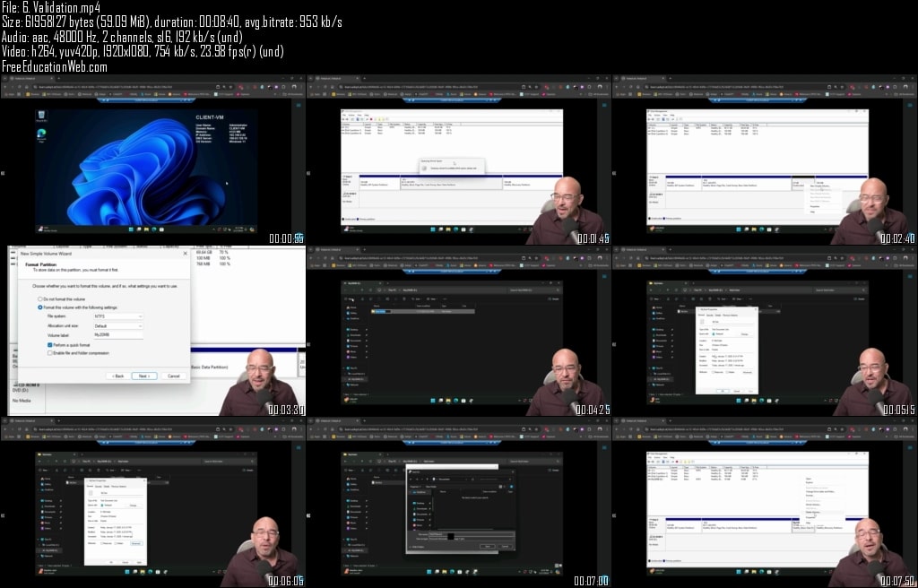Click the Back button in the wizard
918x588 pixels.
click(x=118, y=376)
